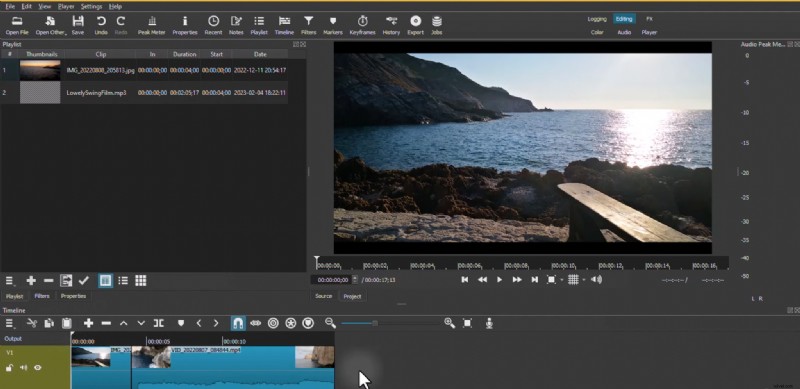Viewport: 800px width, 389px height.
Task: Switch to the Audio layout
Action: click(624, 32)
